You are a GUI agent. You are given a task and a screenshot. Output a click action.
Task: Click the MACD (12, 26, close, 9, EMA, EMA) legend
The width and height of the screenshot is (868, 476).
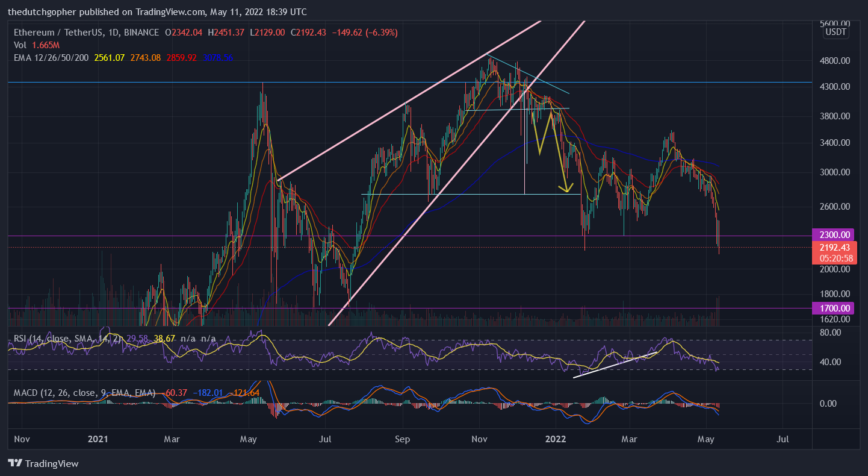[84, 393]
